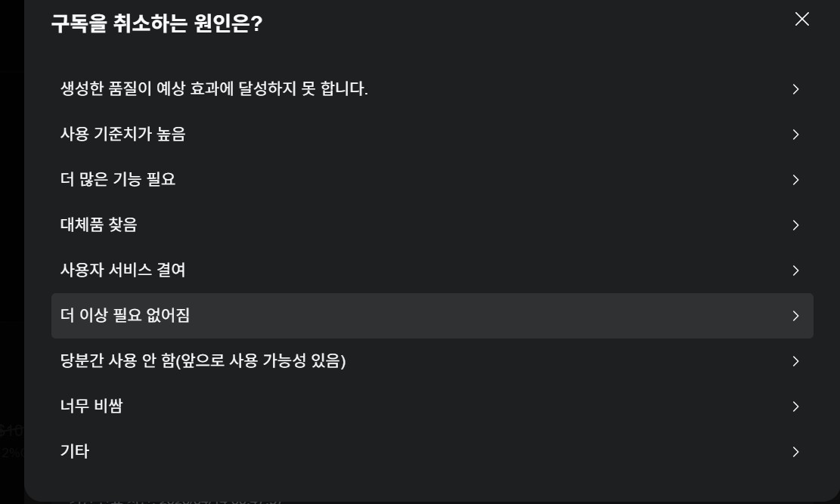The height and width of the screenshot is (504, 840).
Task: Choose '당분간 사용 안 함(앞으로 사용 가능성 있음)'
Action: [x=203, y=361]
